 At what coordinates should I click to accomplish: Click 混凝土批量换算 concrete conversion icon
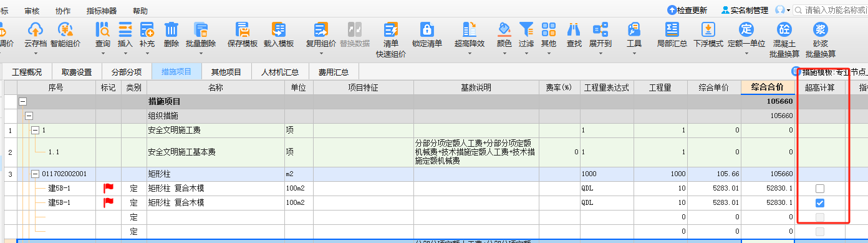[x=784, y=29]
